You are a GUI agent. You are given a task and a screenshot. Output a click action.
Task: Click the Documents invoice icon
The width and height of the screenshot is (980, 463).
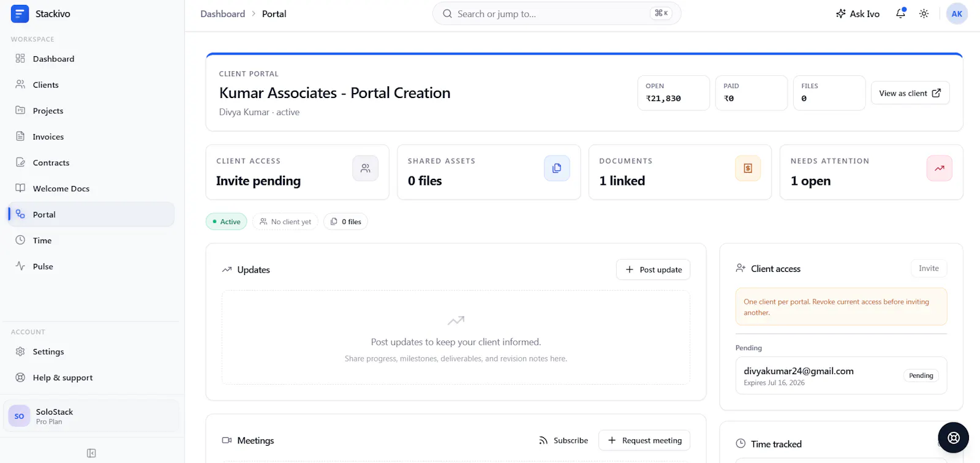tap(748, 168)
